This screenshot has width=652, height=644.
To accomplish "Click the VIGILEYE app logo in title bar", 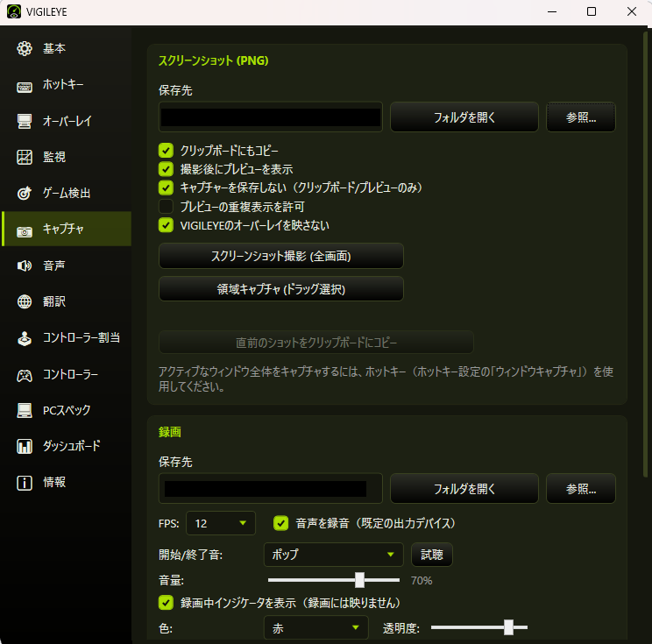I will (x=14, y=11).
